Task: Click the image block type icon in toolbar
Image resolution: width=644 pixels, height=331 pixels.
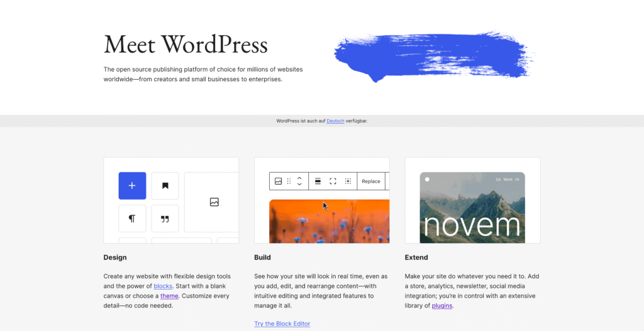Action: point(278,182)
